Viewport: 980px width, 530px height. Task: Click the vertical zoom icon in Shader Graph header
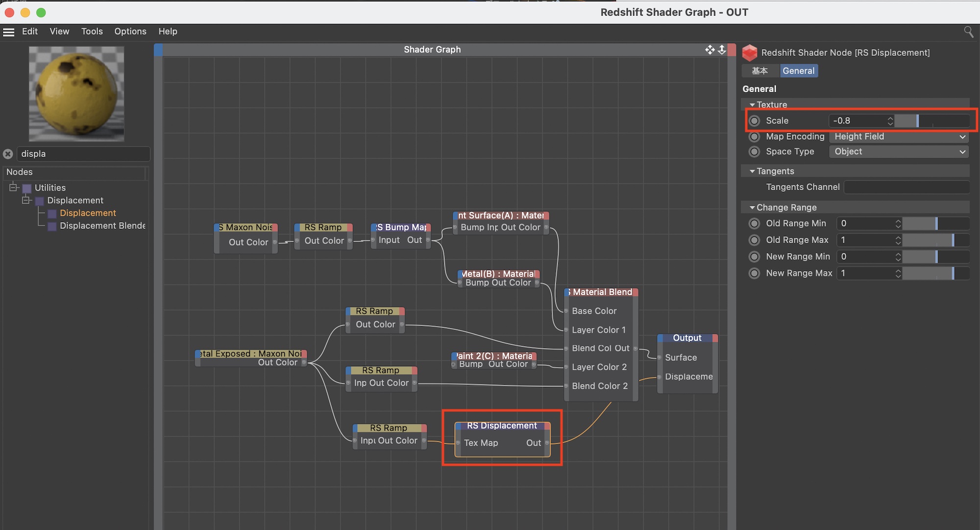(722, 50)
